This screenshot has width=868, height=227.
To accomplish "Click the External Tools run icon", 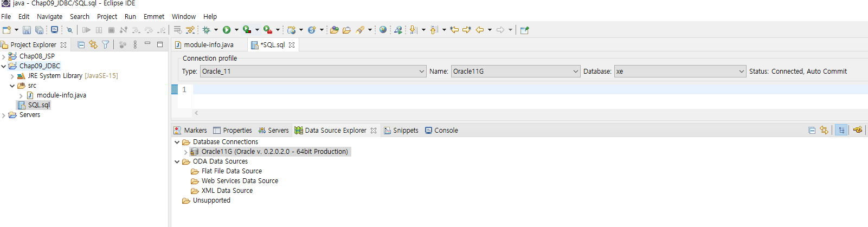I will point(268,30).
